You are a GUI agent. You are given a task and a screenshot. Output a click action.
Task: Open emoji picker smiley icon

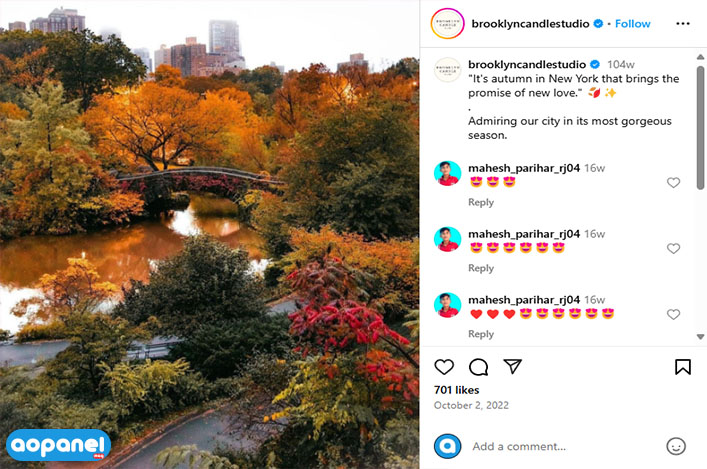(x=676, y=446)
